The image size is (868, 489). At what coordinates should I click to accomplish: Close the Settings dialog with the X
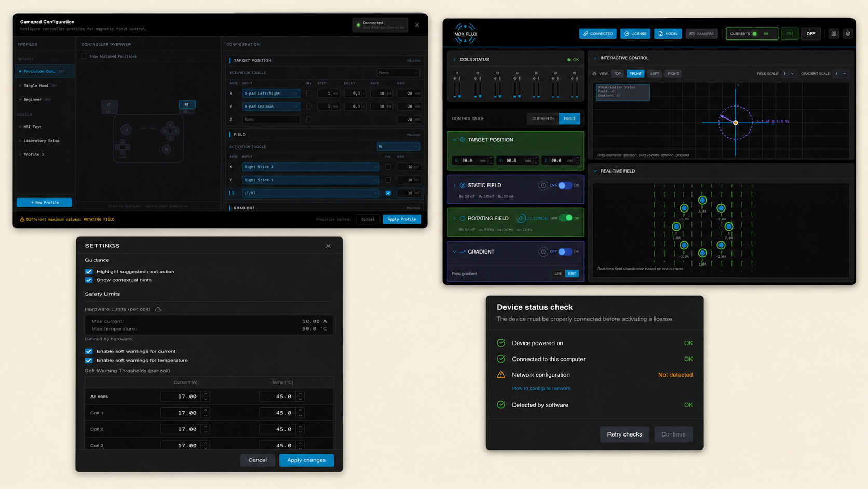pyautogui.click(x=328, y=246)
